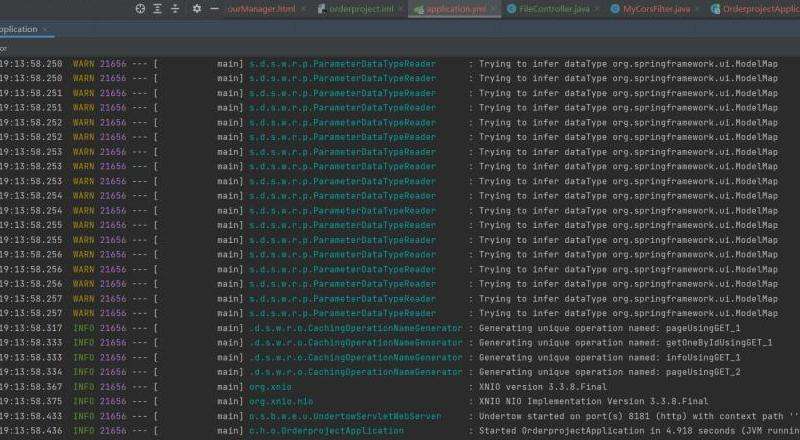Open the tool window settings gear
The height and width of the screenshot is (440, 800).
coord(197,9)
